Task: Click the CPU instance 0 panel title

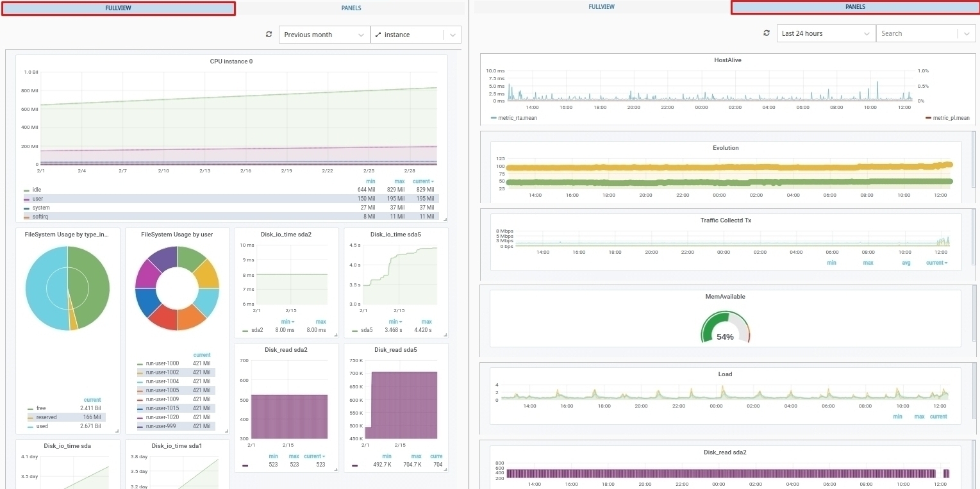Action: (x=231, y=62)
